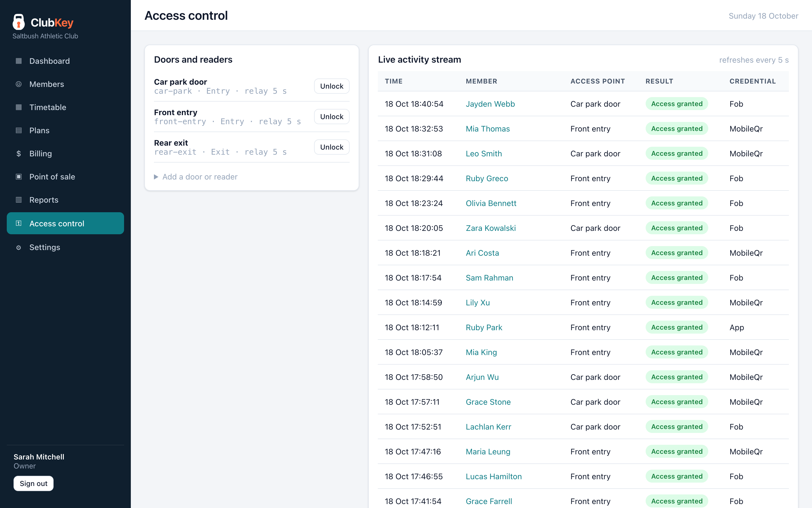The image size is (812, 508).
Task: Unlock the Car park door
Action: tap(332, 86)
